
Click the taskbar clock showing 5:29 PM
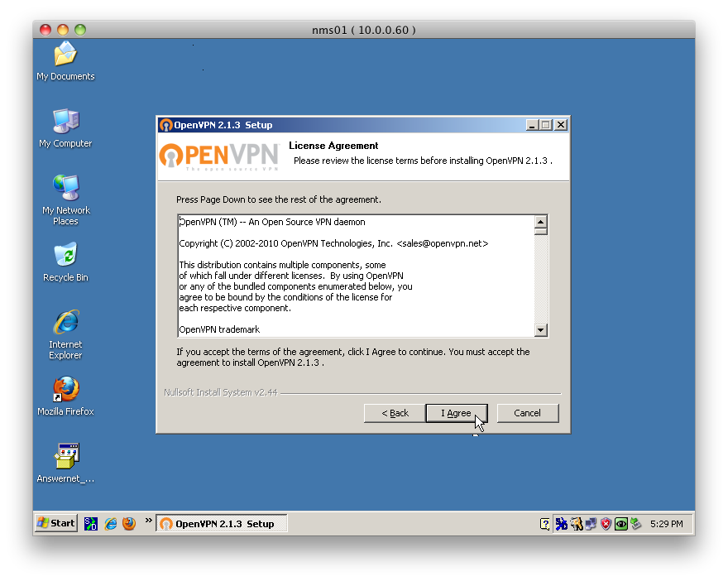[x=666, y=524]
